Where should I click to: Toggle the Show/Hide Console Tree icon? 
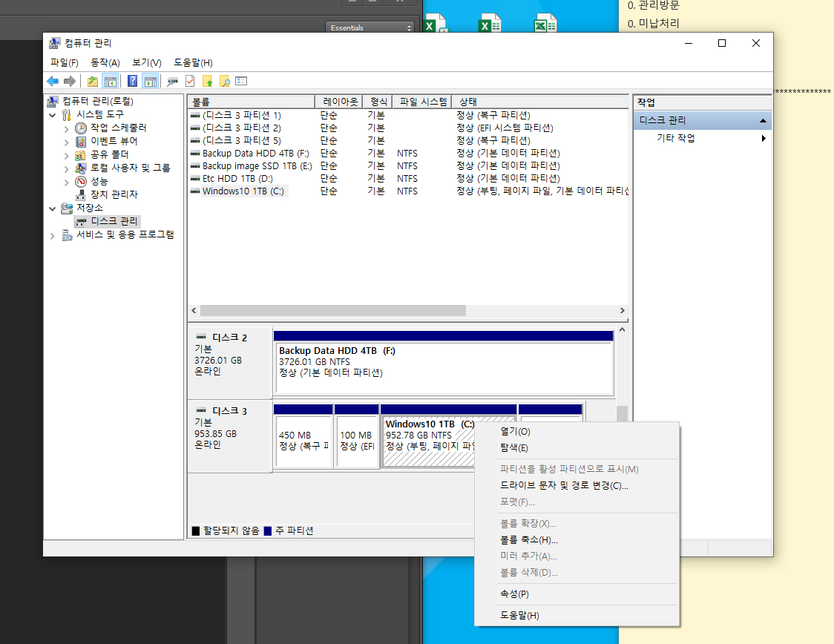[x=110, y=82]
